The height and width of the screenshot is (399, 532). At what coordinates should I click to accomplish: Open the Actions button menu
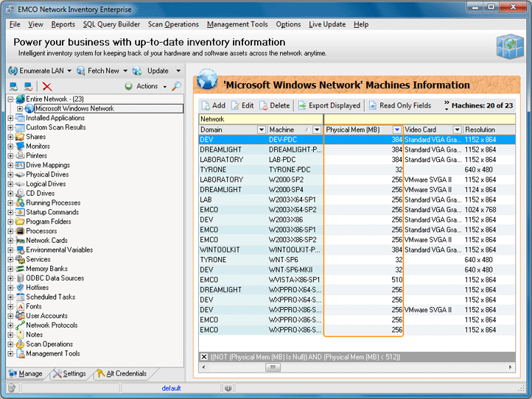pos(147,86)
